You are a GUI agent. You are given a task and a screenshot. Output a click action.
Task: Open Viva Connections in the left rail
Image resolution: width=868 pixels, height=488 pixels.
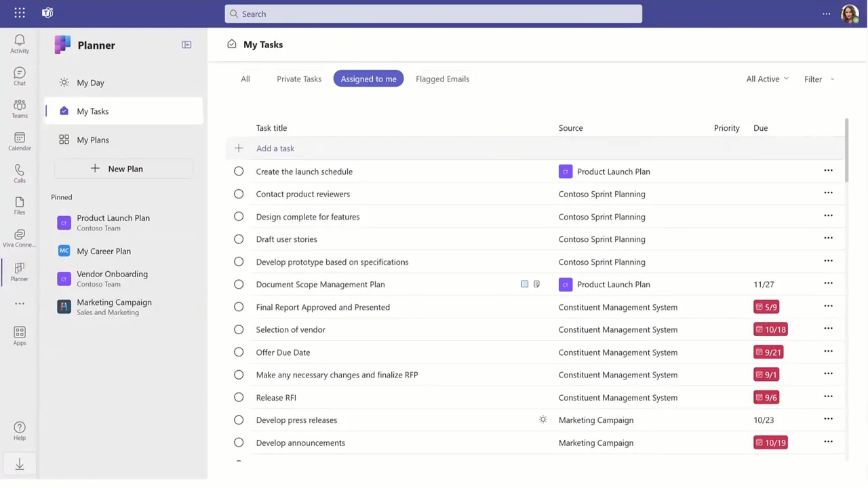(20, 238)
